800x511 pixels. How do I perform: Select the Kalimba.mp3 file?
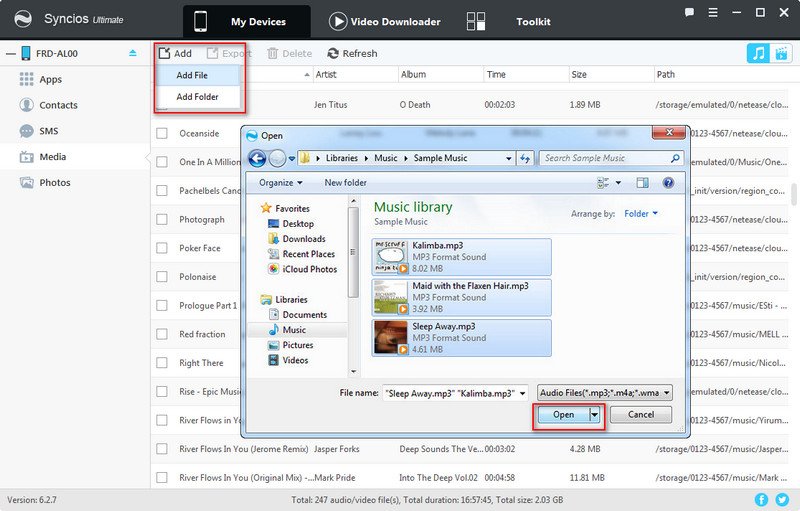(462, 257)
